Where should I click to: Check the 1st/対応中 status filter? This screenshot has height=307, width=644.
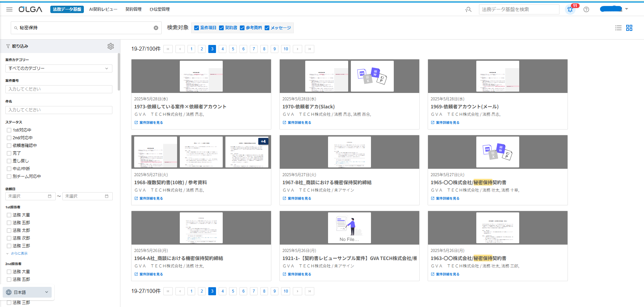coord(9,130)
